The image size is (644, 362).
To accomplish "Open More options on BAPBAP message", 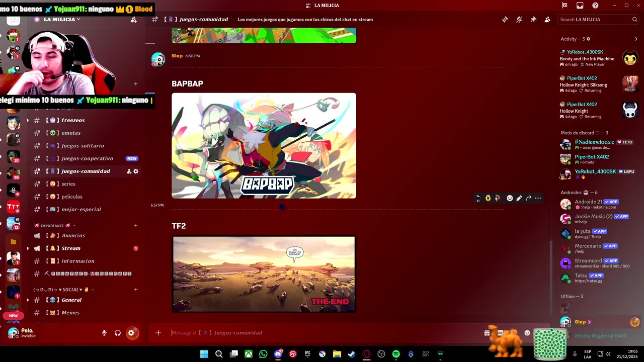I will point(538,198).
